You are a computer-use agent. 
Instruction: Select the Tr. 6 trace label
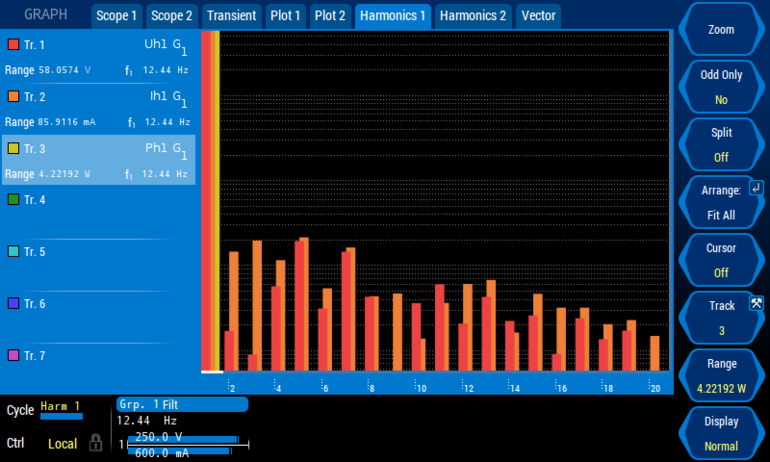[34, 304]
